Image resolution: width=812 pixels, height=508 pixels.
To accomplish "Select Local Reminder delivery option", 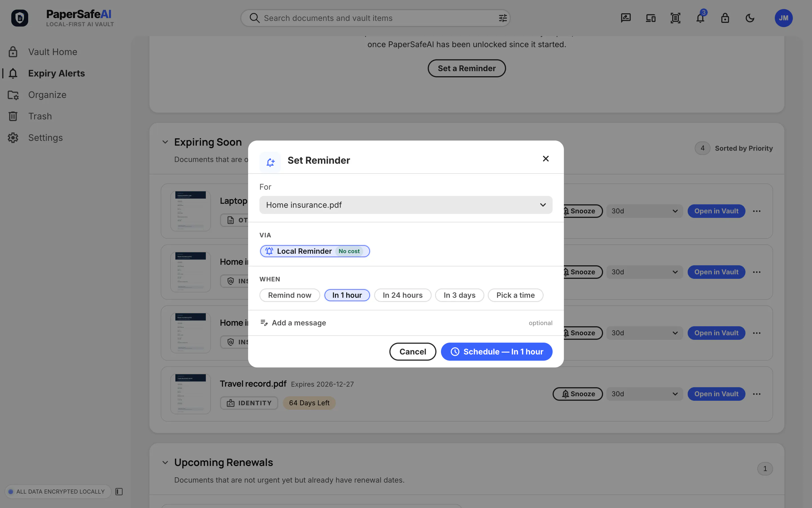I will click(x=315, y=251).
